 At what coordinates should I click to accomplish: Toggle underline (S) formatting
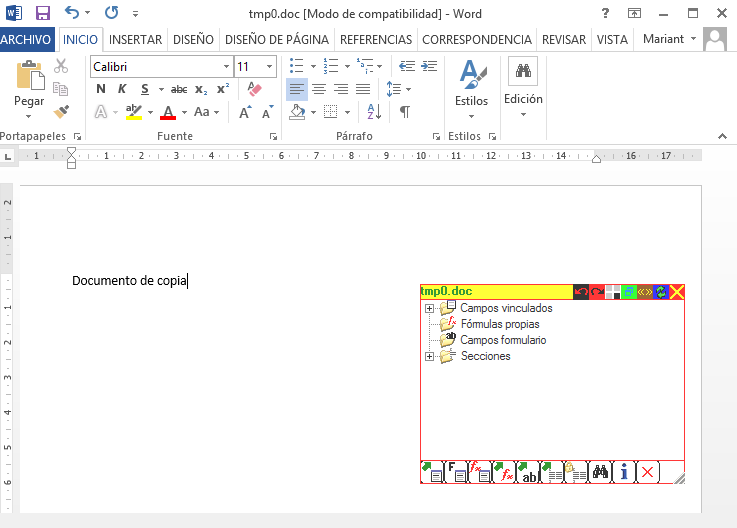pyautogui.click(x=145, y=89)
